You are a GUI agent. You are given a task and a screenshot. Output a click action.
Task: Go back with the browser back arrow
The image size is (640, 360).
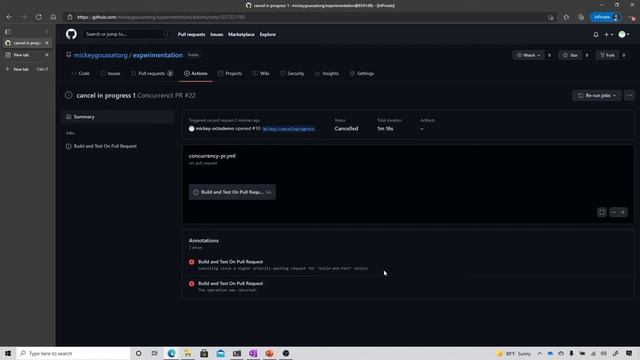click(9, 17)
